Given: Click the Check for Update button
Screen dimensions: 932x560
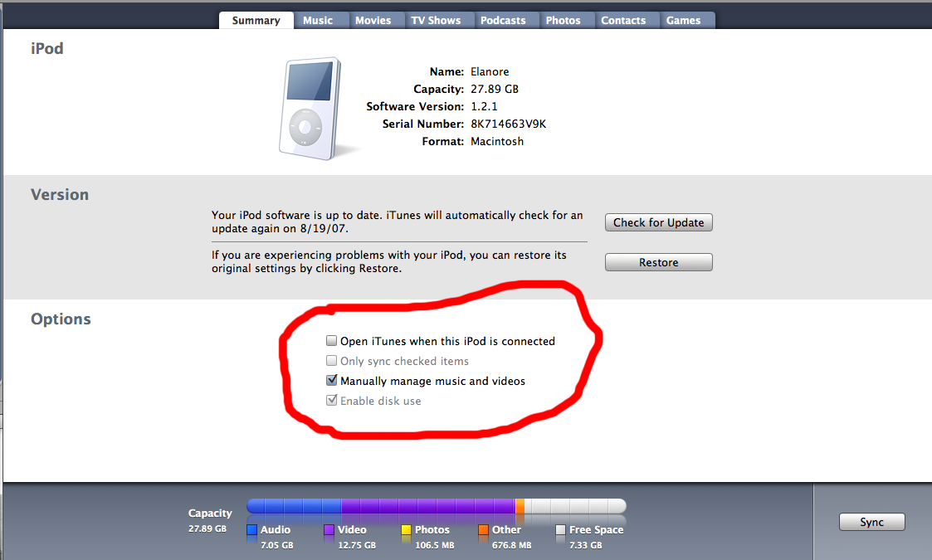Looking at the screenshot, I should (659, 222).
